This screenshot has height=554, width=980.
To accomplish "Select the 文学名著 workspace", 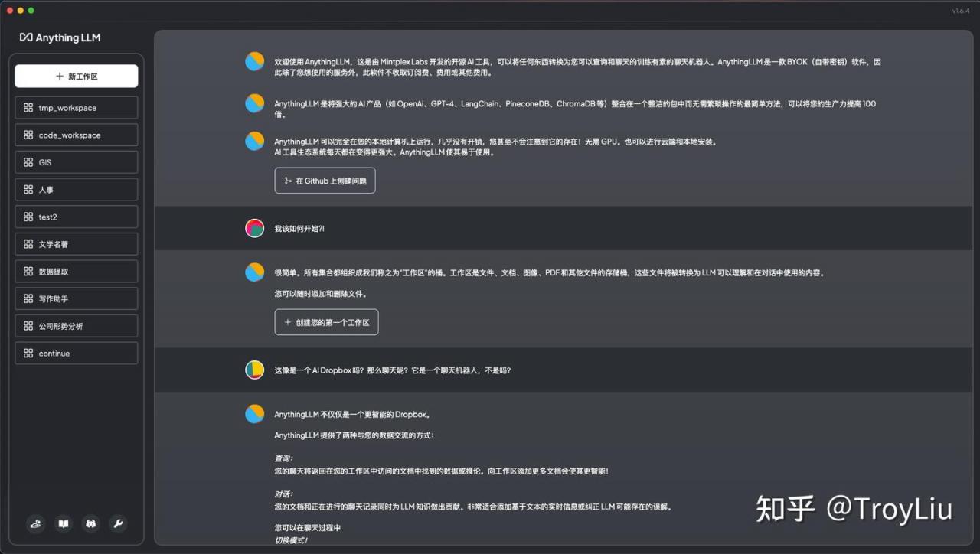I will coord(77,244).
